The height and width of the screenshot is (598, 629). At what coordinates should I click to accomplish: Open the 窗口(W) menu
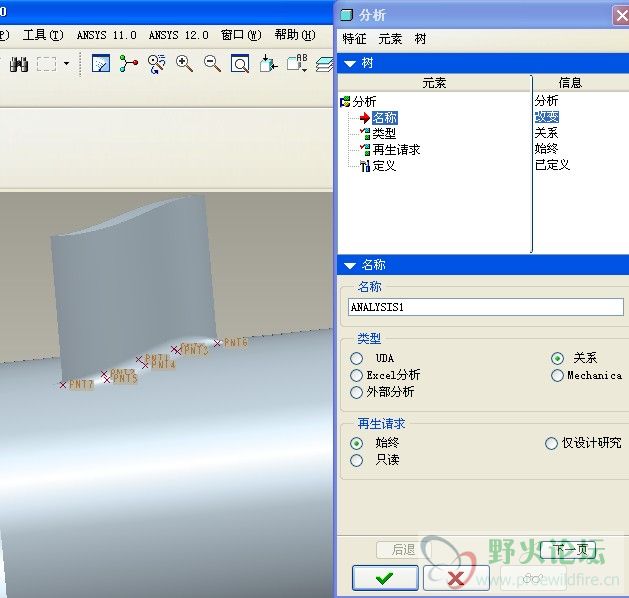pyautogui.click(x=241, y=35)
